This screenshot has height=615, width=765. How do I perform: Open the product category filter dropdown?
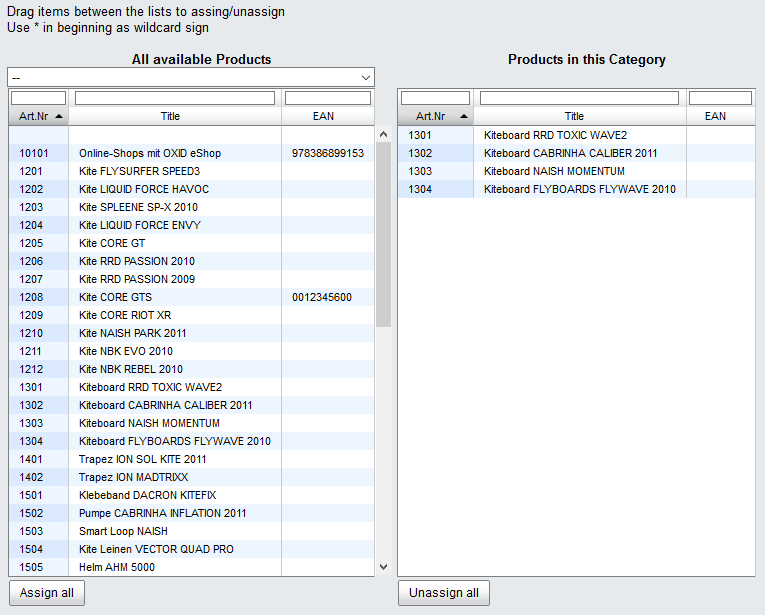191,78
